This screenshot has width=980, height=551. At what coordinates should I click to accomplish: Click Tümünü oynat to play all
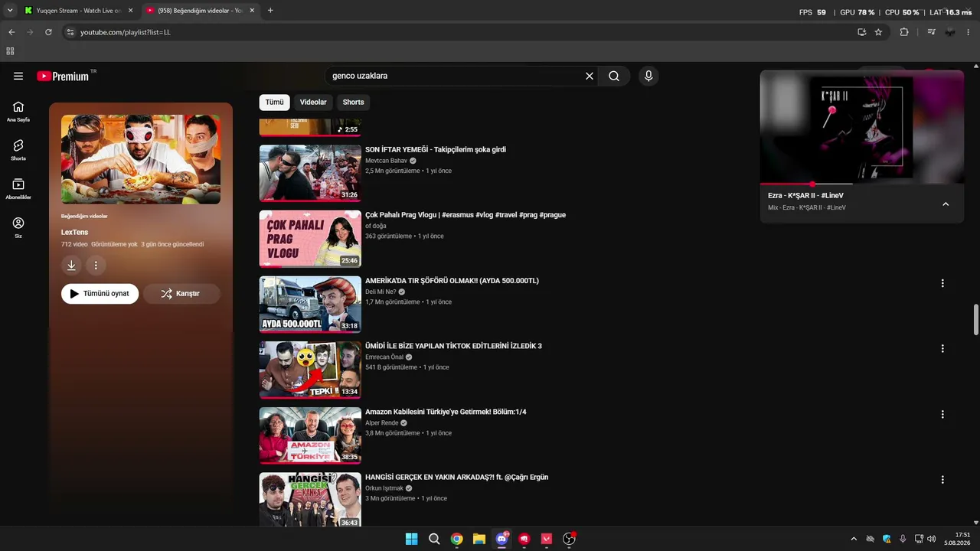coord(100,293)
